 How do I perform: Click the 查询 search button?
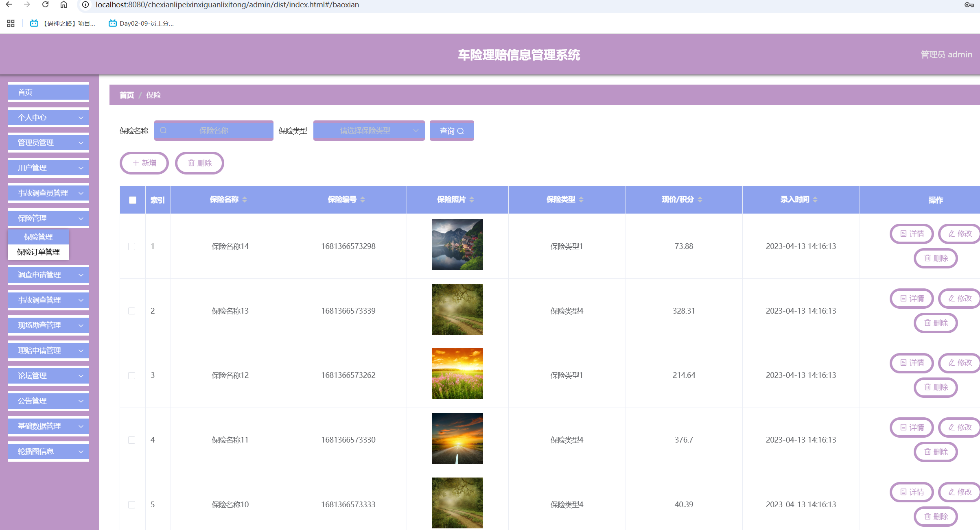(452, 131)
